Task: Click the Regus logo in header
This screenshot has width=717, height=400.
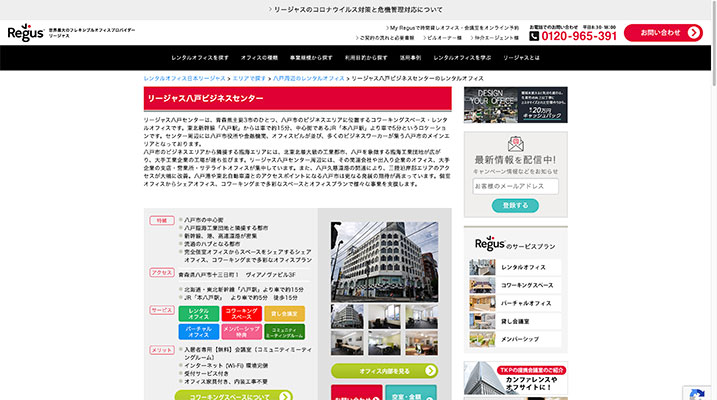Action: [26, 32]
